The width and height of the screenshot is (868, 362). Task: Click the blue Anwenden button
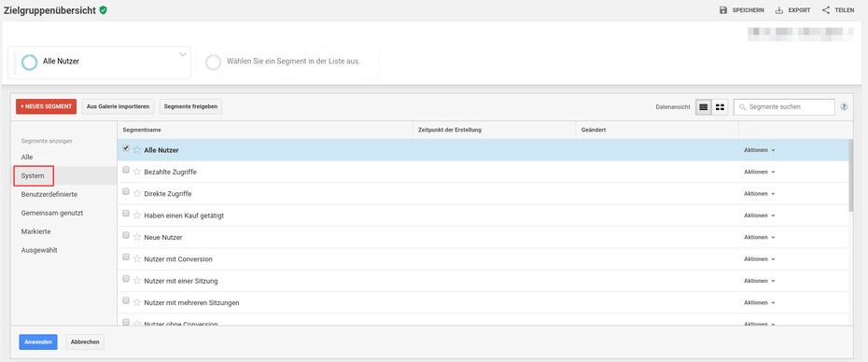pyautogui.click(x=38, y=342)
